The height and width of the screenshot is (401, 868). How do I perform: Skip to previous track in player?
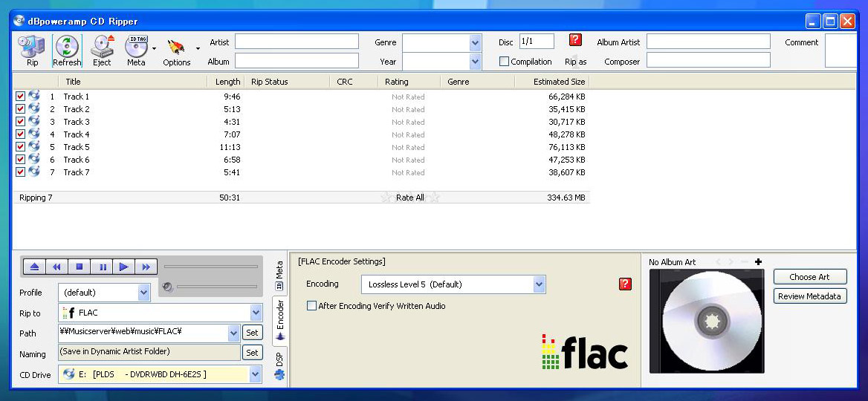[56, 267]
